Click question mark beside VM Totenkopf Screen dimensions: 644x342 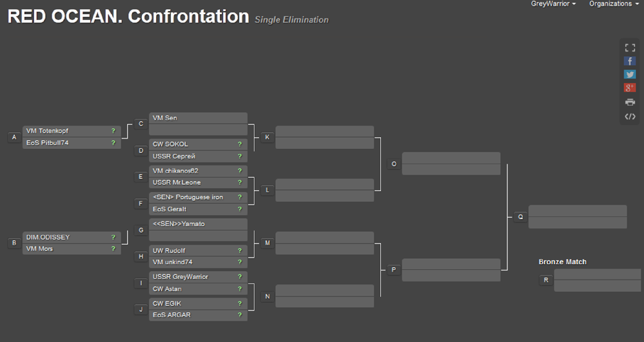(x=113, y=131)
